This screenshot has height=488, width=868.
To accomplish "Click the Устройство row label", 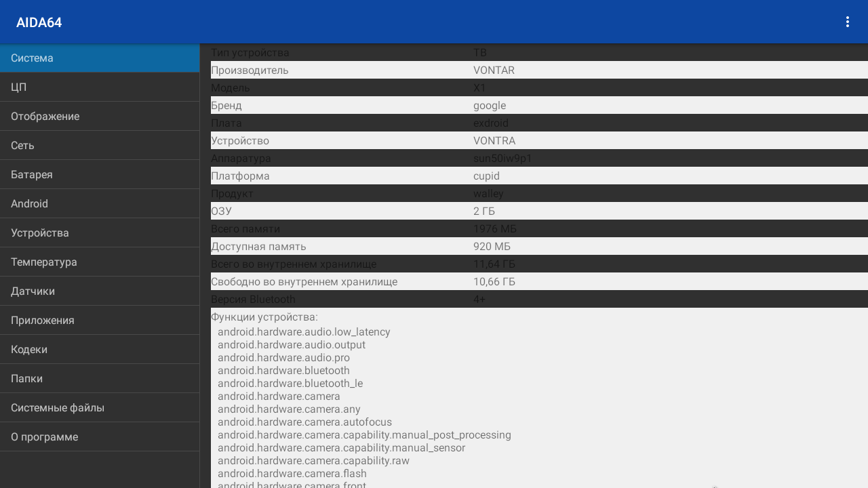I will 240,141.
